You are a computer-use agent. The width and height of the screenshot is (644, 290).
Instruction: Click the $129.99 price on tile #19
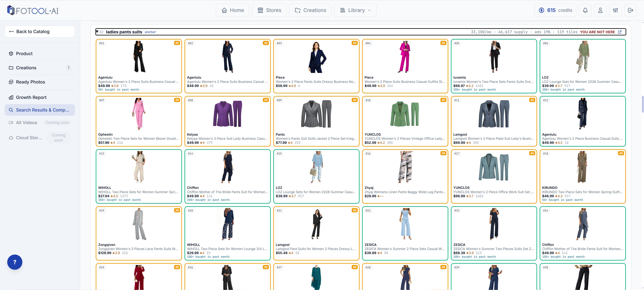(x=105, y=253)
